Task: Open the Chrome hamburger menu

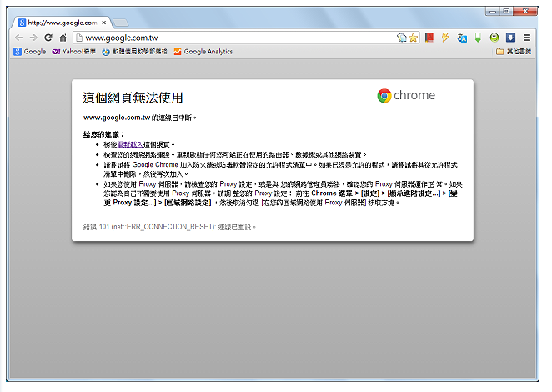Action: point(527,38)
